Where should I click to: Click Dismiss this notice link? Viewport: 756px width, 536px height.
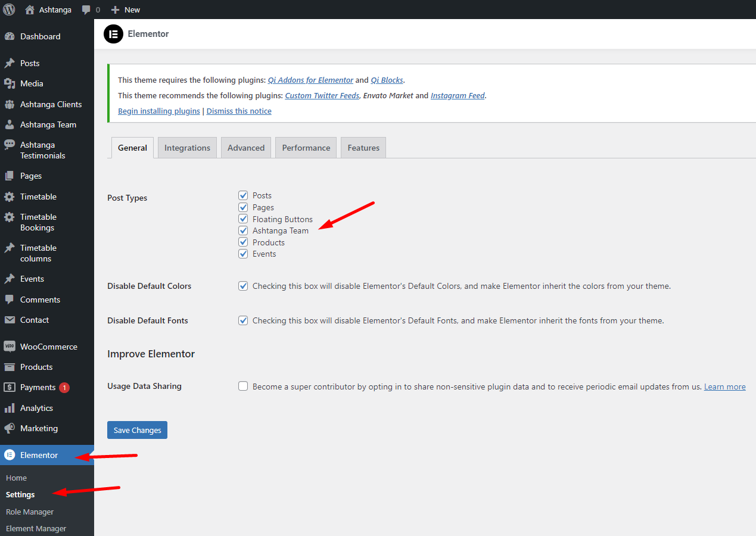(x=239, y=111)
